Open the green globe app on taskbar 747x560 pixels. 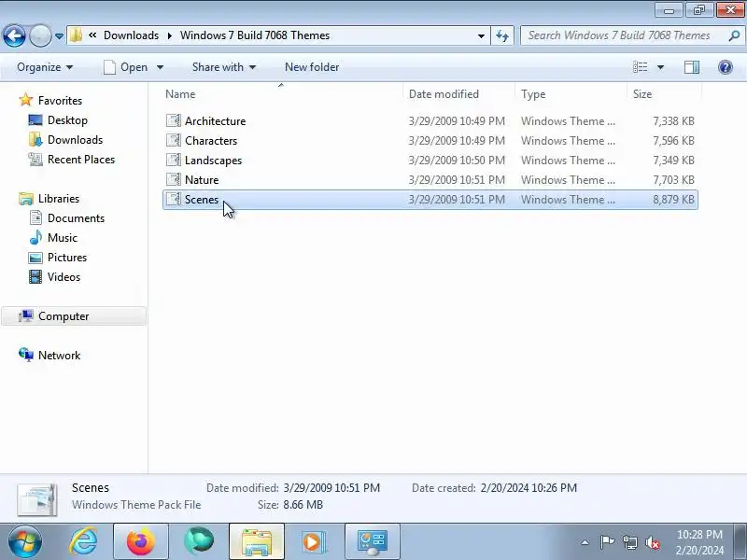pyautogui.click(x=199, y=541)
